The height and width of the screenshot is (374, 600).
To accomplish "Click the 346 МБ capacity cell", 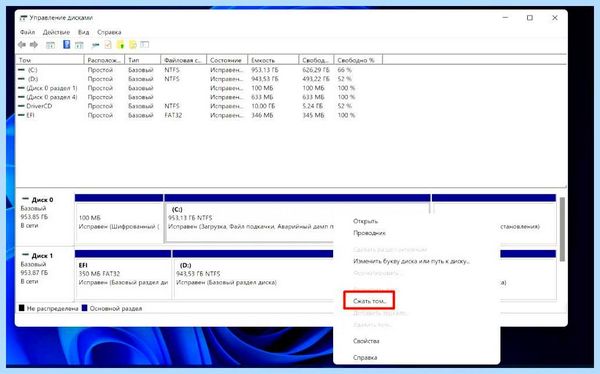I will pos(262,115).
